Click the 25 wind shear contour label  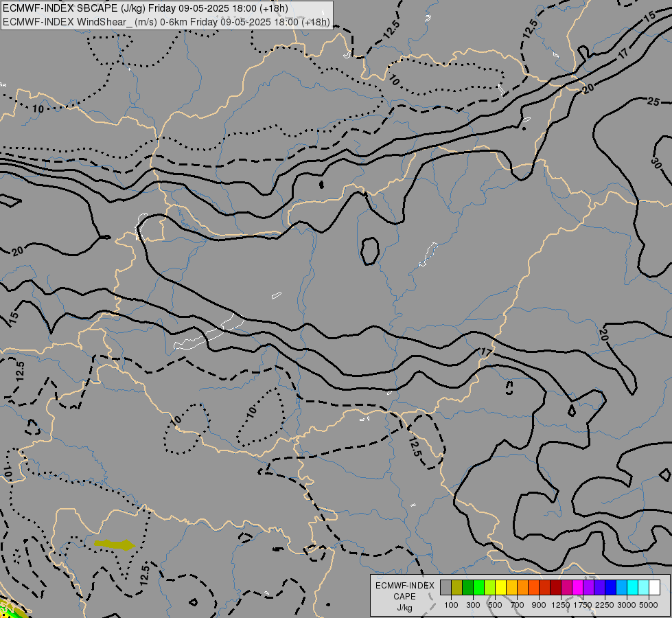(653, 102)
